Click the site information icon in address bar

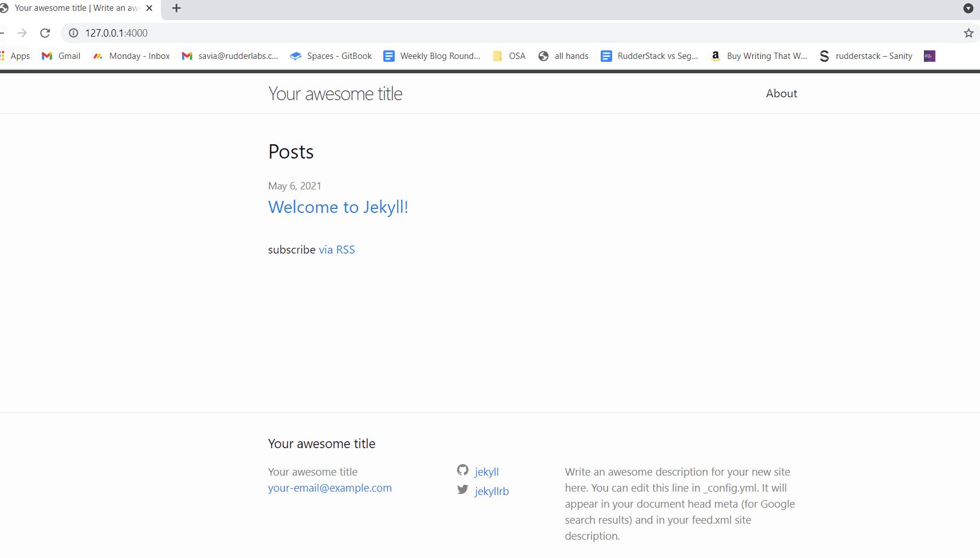tap(73, 33)
